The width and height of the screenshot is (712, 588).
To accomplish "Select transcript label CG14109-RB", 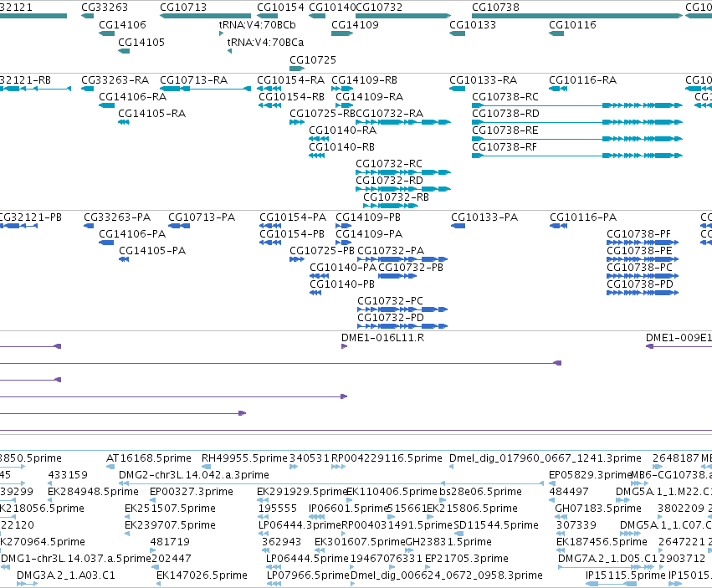I will pos(364,80).
